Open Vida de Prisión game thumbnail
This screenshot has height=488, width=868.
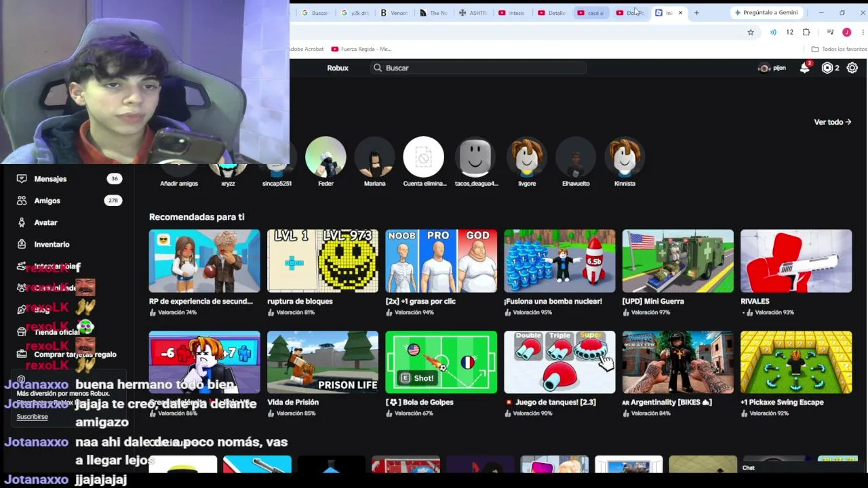[323, 362]
